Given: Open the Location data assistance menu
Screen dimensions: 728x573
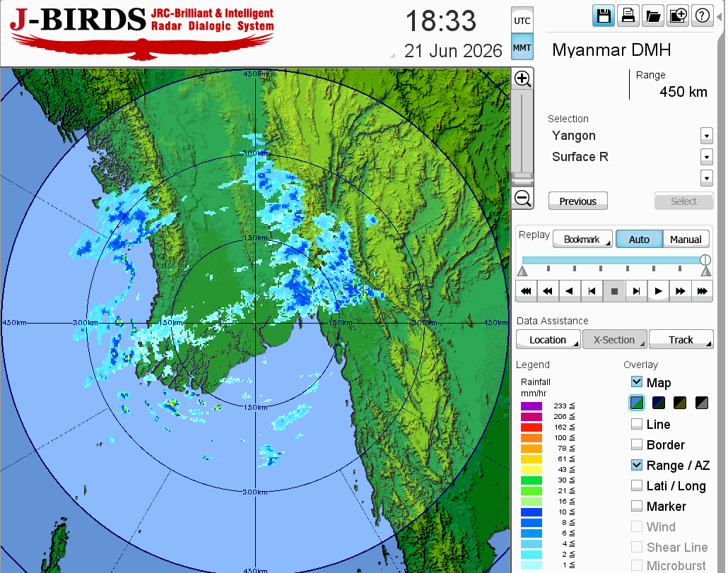Looking at the screenshot, I should coord(548,340).
